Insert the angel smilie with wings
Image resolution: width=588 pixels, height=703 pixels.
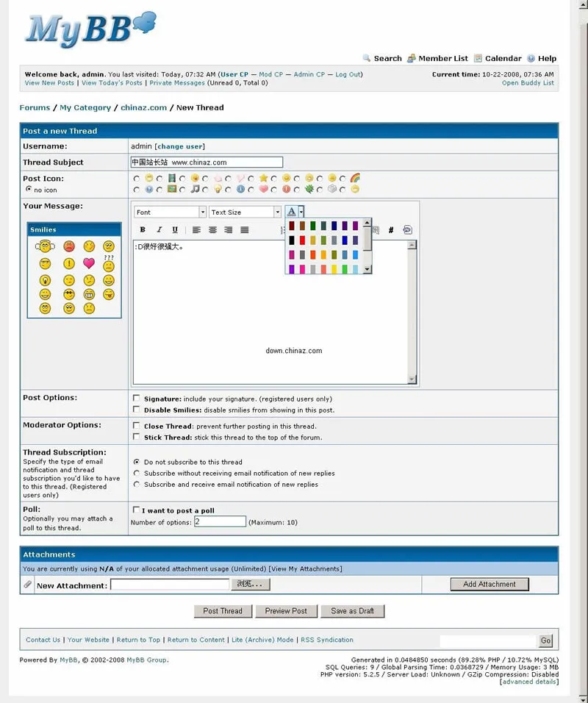[46, 246]
